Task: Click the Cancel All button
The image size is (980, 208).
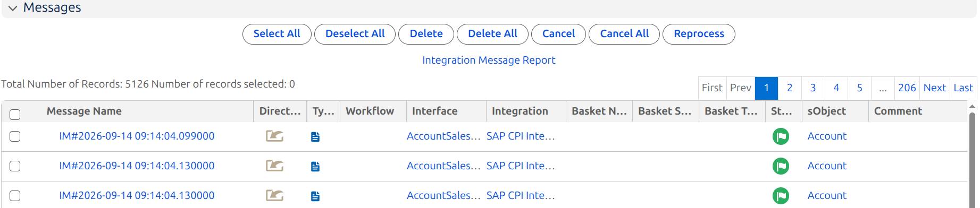Action: click(x=624, y=34)
